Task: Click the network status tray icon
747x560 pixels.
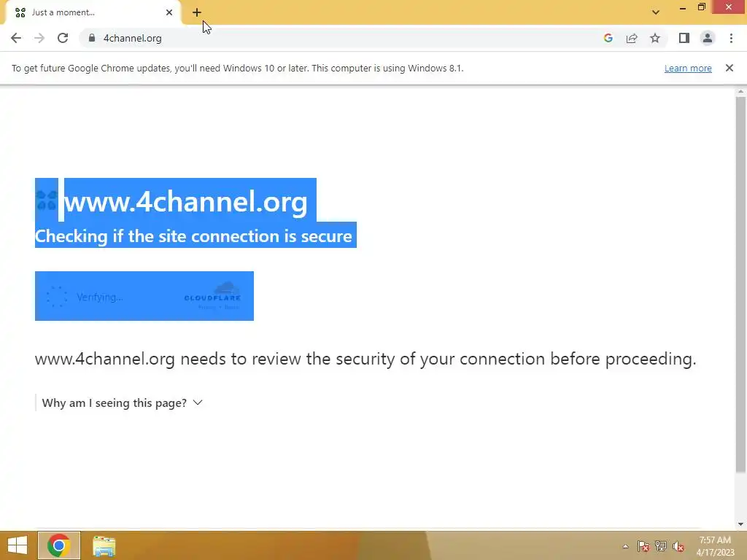Action: (661, 546)
